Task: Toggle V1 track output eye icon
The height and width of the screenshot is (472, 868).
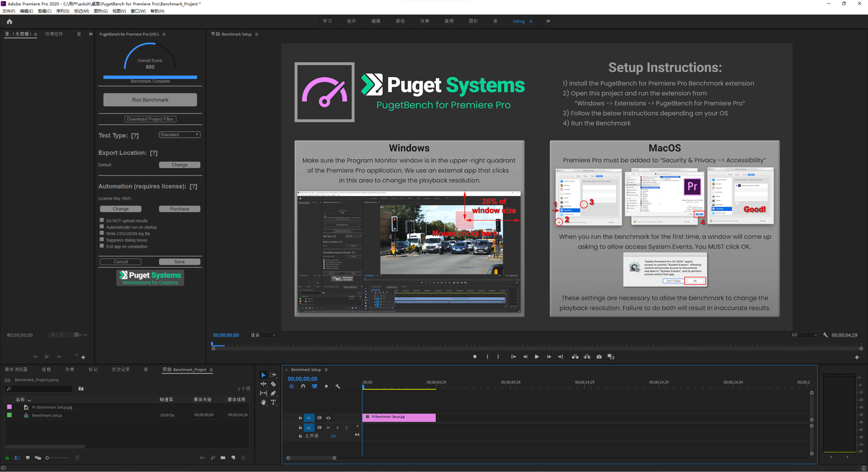Action: [x=329, y=418]
